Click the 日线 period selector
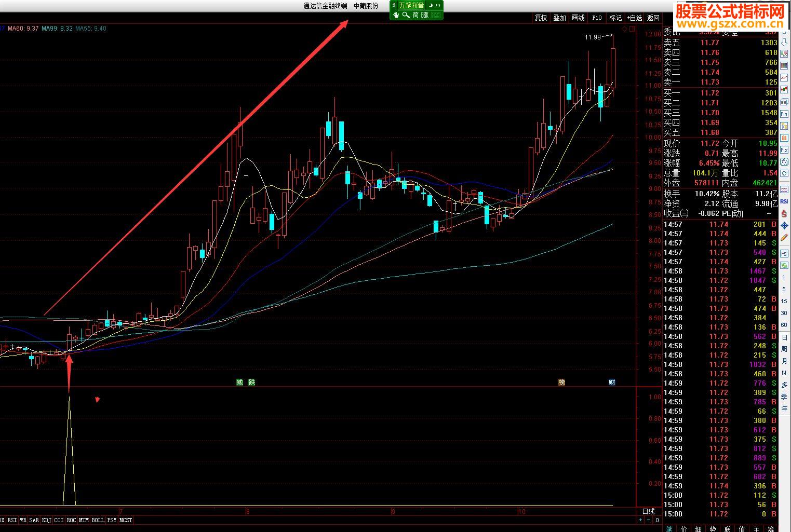Image resolution: width=791 pixels, height=532 pixels. pos(649,511)
